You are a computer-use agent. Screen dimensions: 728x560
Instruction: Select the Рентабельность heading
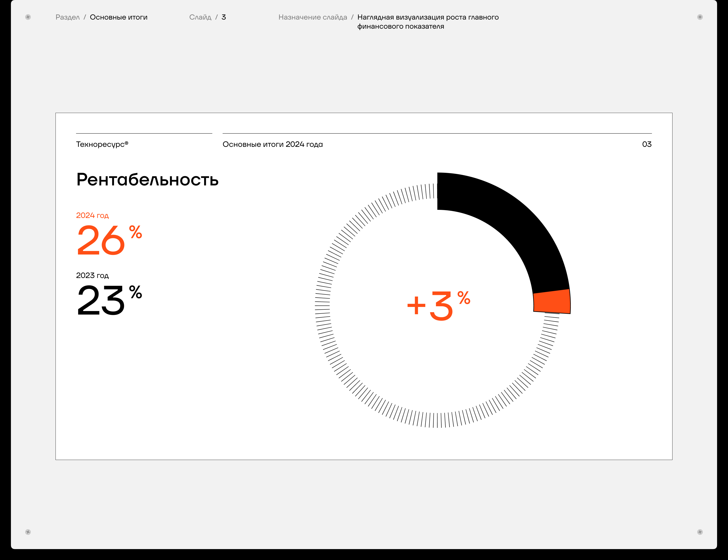147,180
